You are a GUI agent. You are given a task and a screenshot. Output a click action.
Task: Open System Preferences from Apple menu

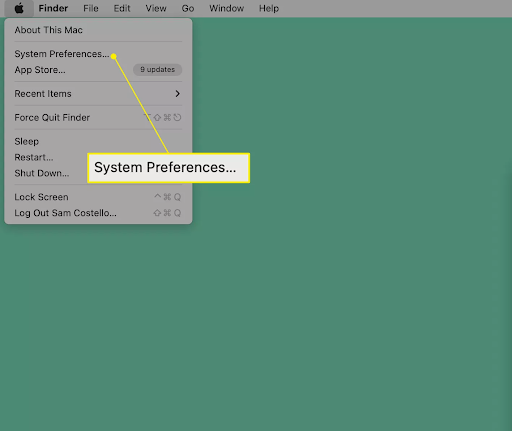click(62, 54)
